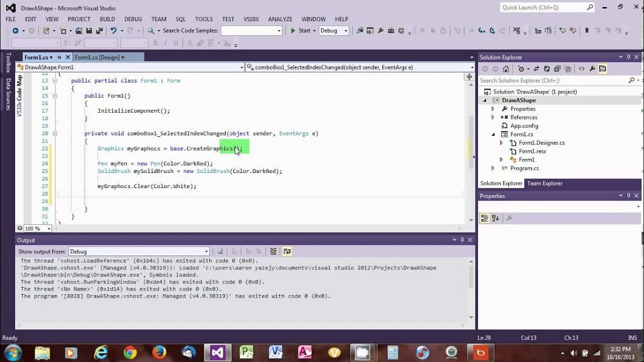Open the BUILD menu

pyautogui.click(x=107, y=19)
